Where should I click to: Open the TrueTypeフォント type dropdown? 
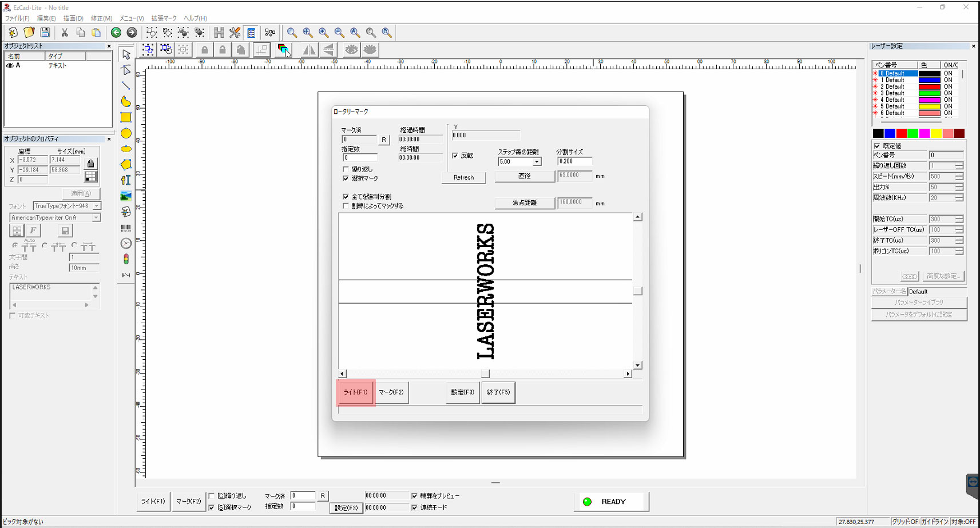(x=97, y=206)
